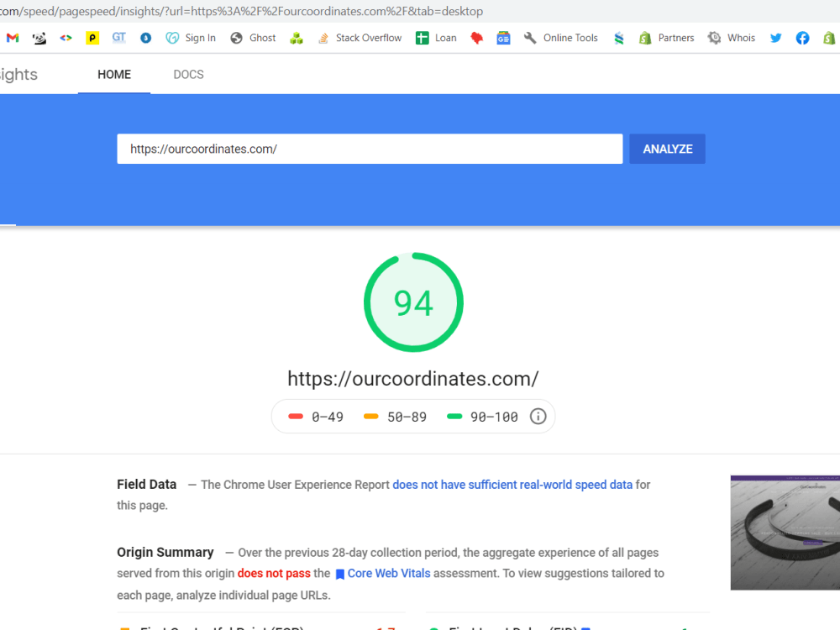Open the Facebook bookmark
The height and width of the screenshot is (630, 840).
[x=802, y=38]
